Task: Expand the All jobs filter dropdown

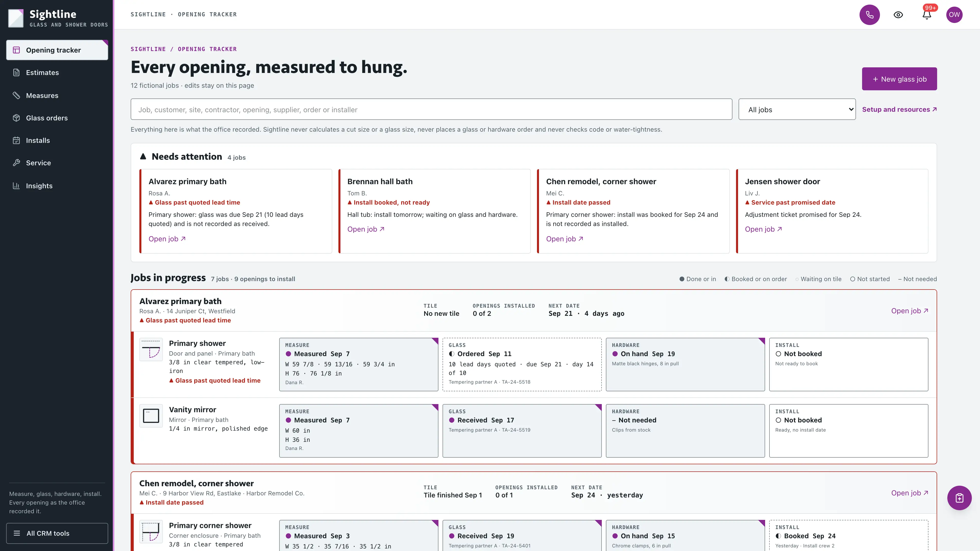Action: (x=797, y=109)
